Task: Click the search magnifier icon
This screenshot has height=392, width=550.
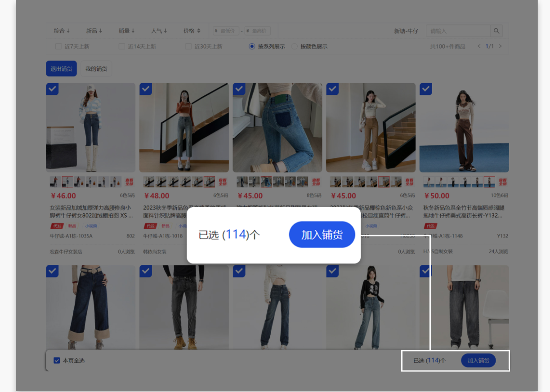Action: tap(496, 31)
